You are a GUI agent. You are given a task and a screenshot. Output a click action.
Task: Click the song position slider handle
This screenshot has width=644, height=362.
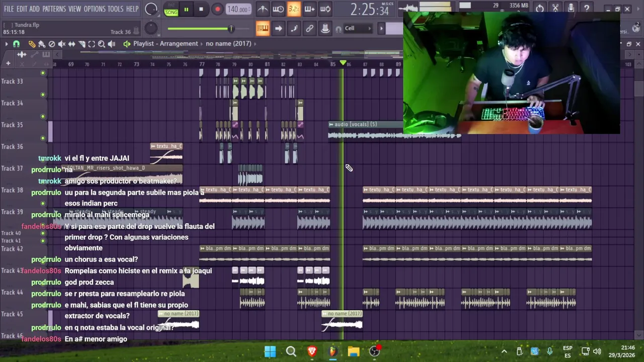click(x=231, y=29)
